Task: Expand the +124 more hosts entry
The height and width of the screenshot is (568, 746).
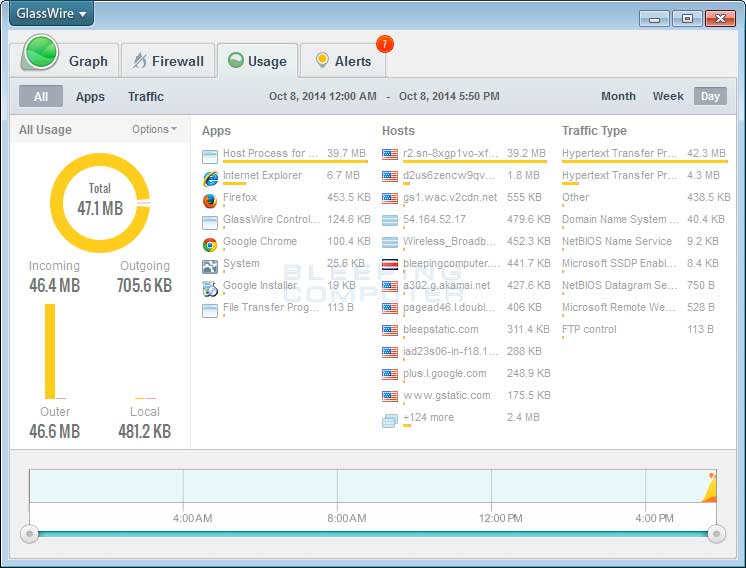Action: [461, 419]
